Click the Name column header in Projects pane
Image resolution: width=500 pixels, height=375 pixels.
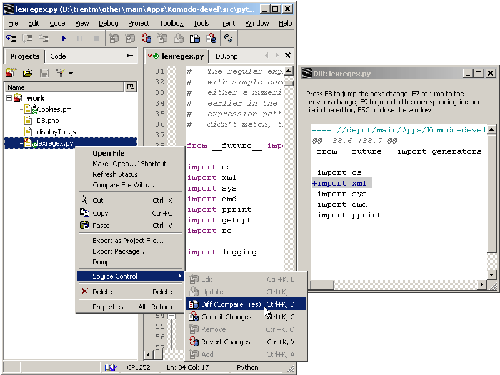point(64,87)
